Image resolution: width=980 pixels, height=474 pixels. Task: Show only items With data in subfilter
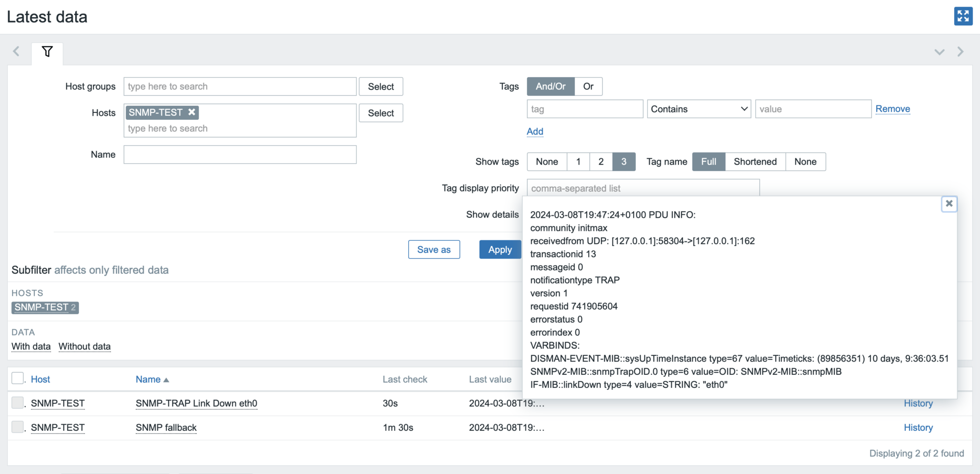click(x=31, y=346)
